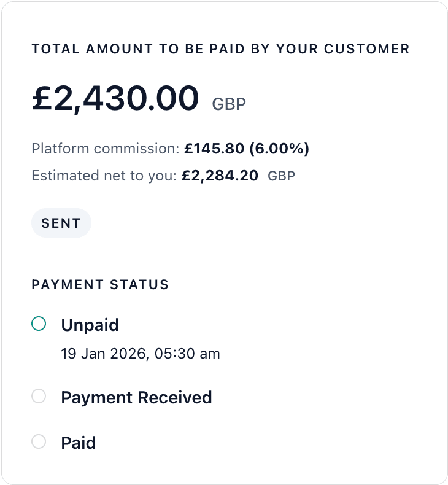Select the teal Unpaid status circle
This screenshot has width=448, height=485.
coord(39,324)
